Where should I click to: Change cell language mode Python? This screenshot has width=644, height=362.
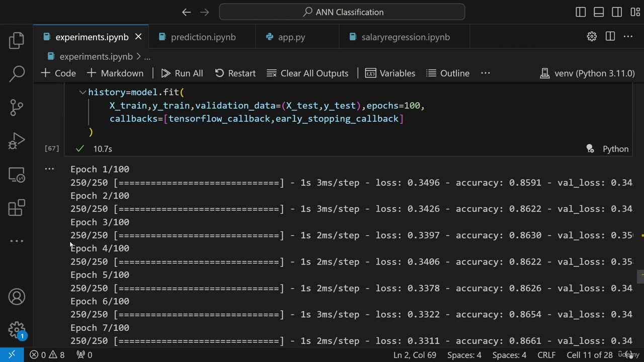pyautogui.click(x=615, y=149)
